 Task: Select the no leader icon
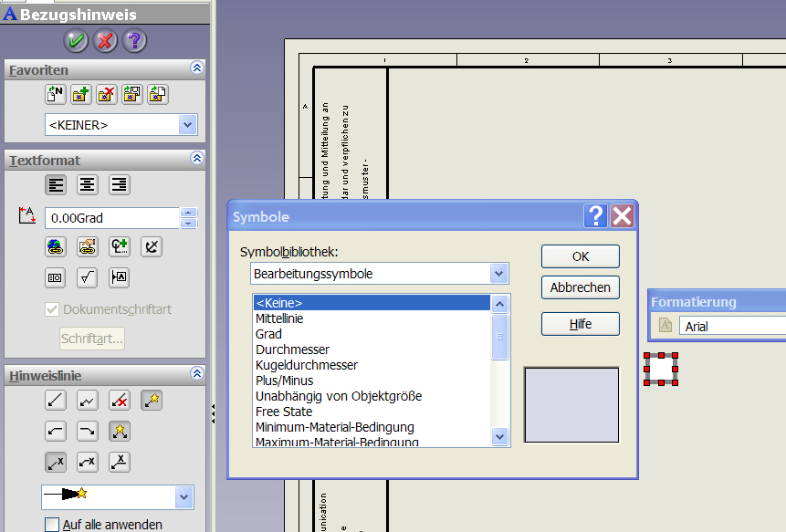(x=119, y=400)
